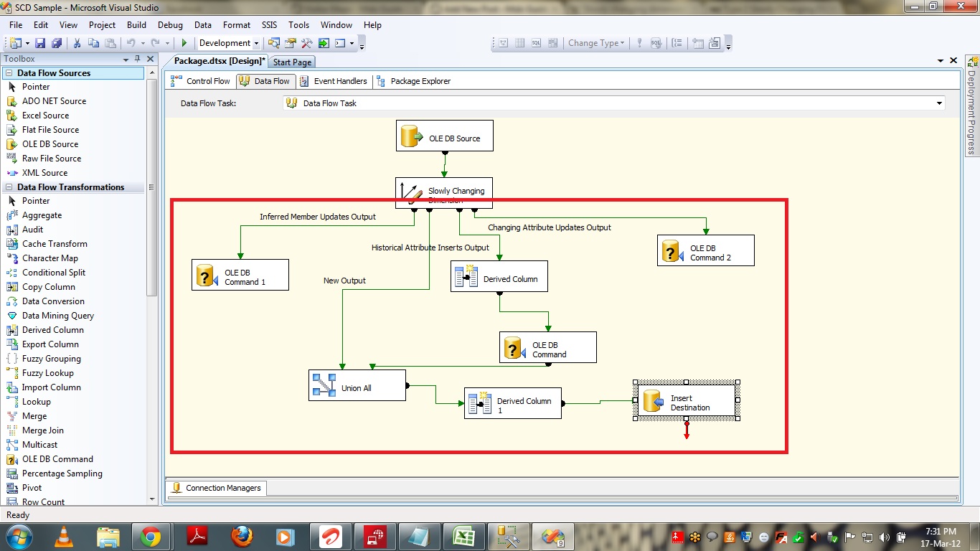Pick Conditional Split from the Toolbox
Image resolution: width=980 pixels, height=551 pixels.
point(53,273)
